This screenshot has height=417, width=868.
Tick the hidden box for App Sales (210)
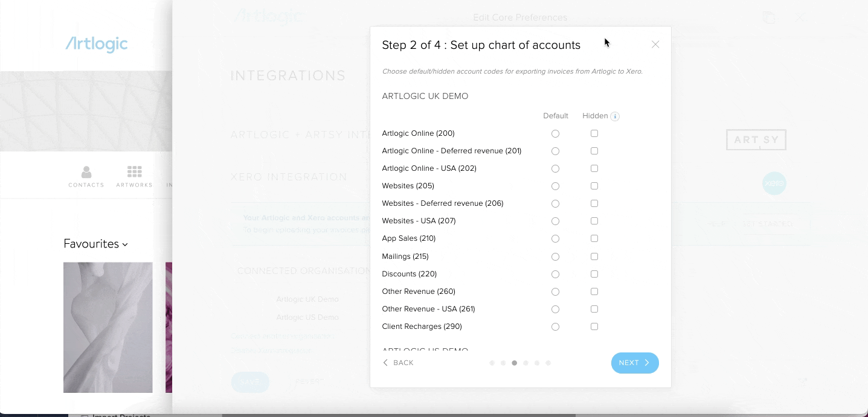point(594,238)
